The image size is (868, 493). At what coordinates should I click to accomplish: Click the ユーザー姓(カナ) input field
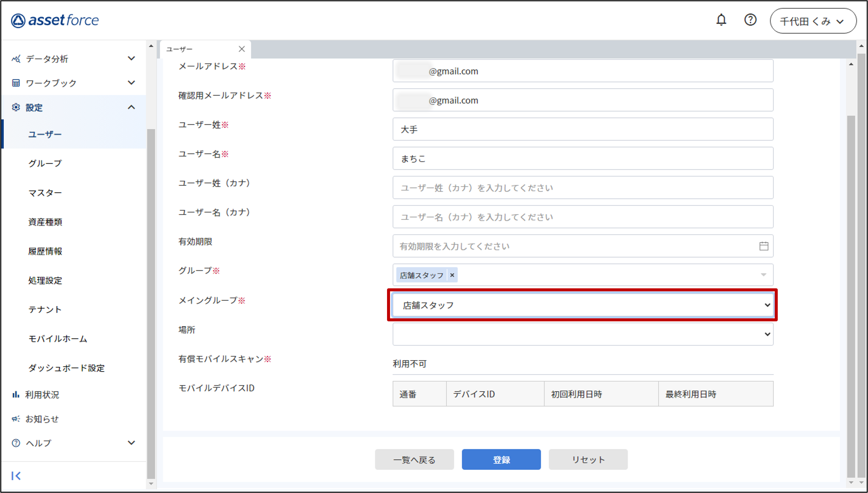coord(583,188)
